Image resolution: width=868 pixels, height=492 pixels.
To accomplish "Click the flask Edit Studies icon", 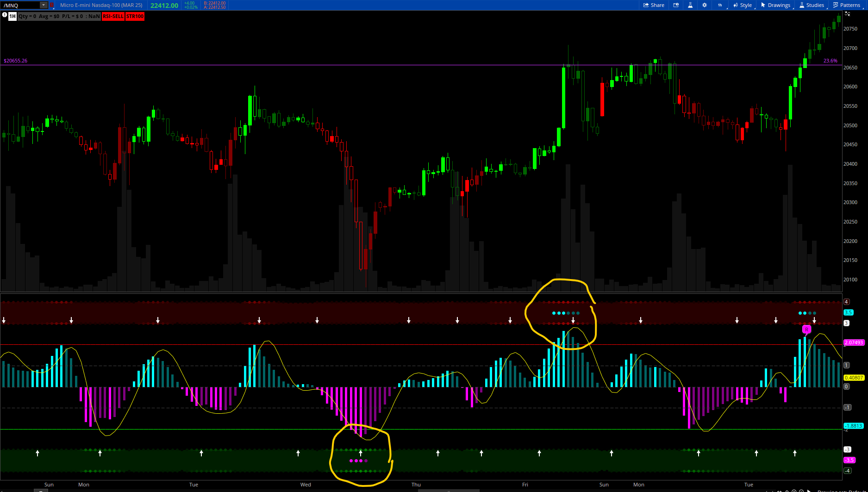I will [x=690, y=5].
